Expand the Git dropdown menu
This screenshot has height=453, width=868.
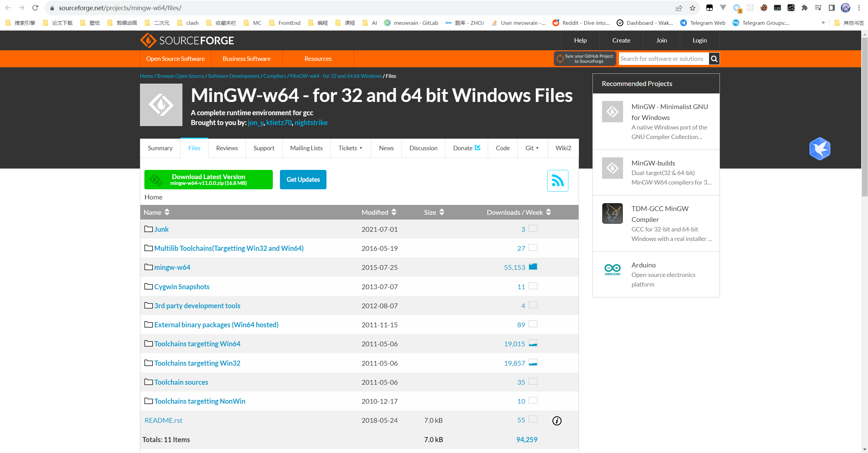(532, 148)
